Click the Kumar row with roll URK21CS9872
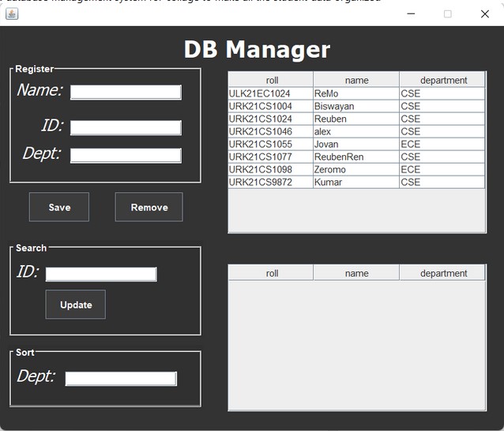Screen dimensions: 504x431 click(355, 182)
